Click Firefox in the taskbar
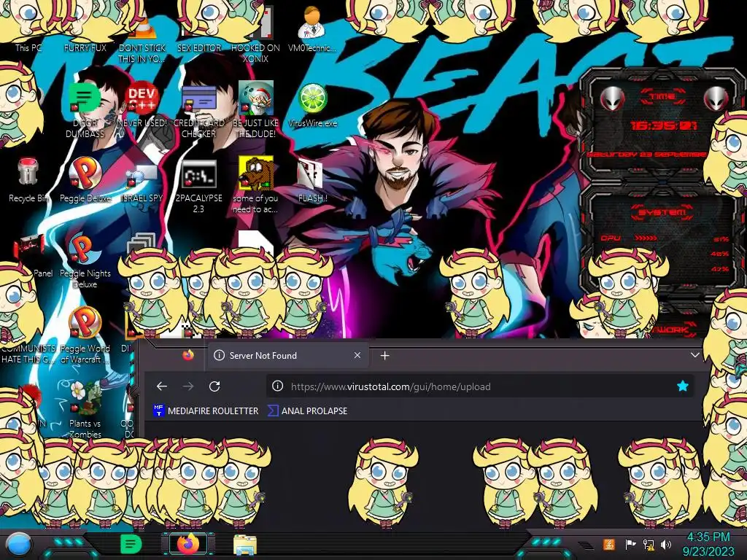Image resolution: width=747 pixels, height=560 pixels. 187,544
